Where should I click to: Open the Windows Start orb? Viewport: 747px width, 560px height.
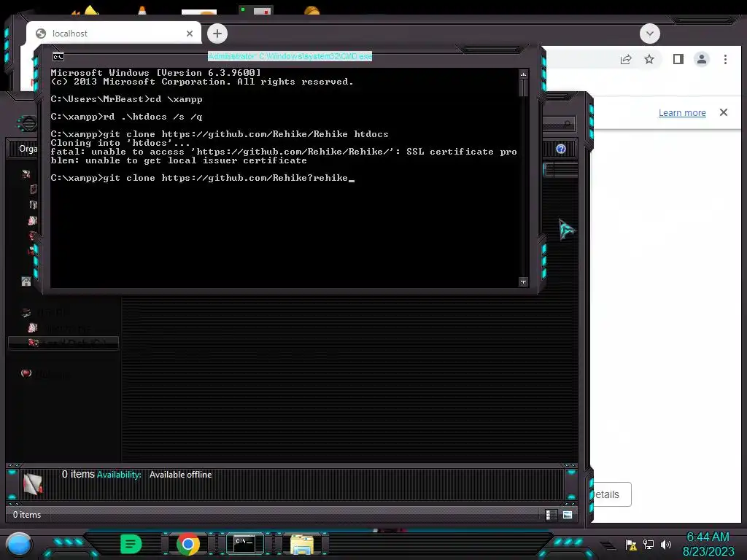[x=19, y=545]
